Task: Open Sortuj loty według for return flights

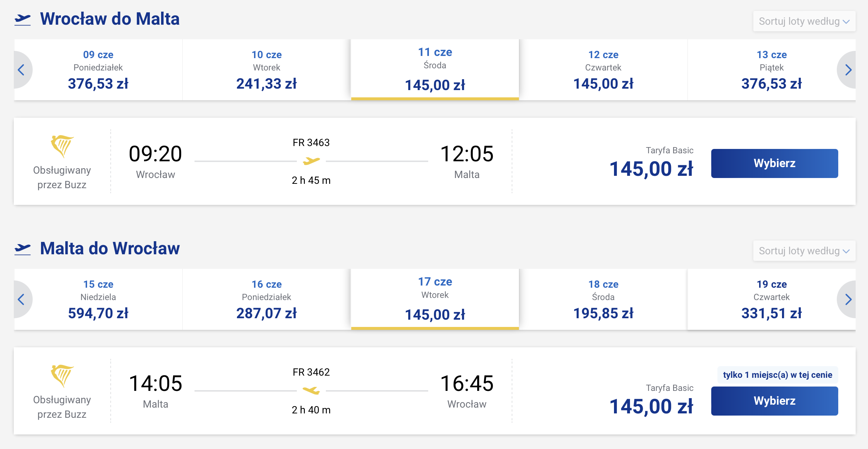Action: point(804,251)
